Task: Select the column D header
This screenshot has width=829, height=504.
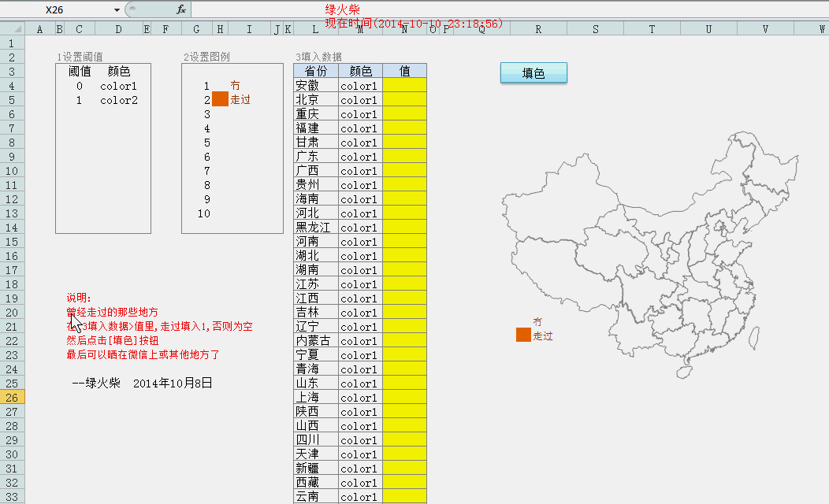Action: [x=118, y=29]
